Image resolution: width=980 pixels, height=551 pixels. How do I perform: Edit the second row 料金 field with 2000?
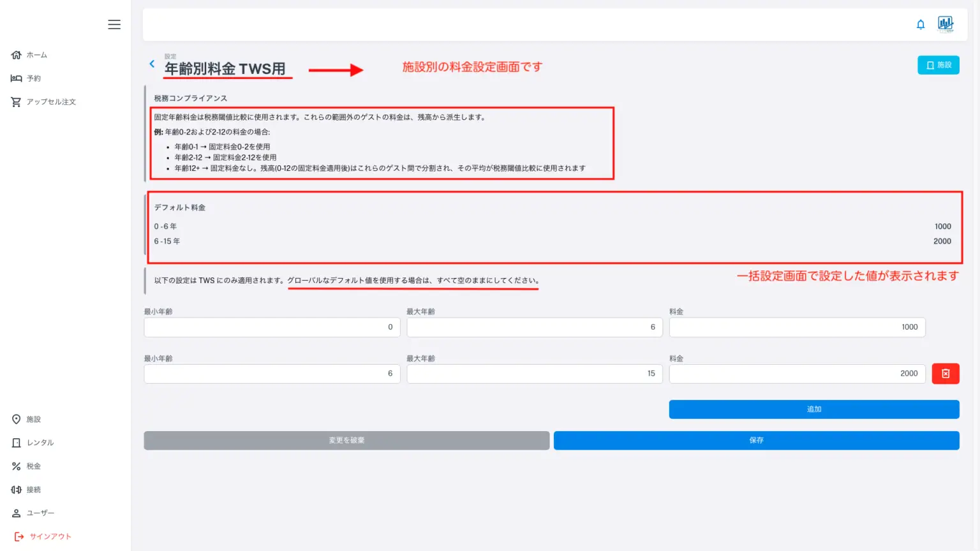(x=797, y=374)
